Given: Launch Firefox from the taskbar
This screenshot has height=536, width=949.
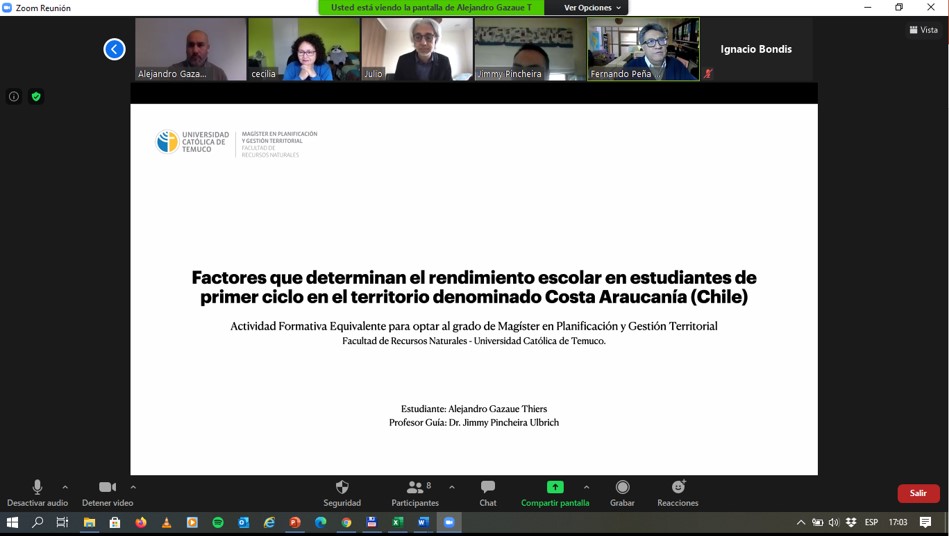Looking at the screenshot, I should [141, 522].
